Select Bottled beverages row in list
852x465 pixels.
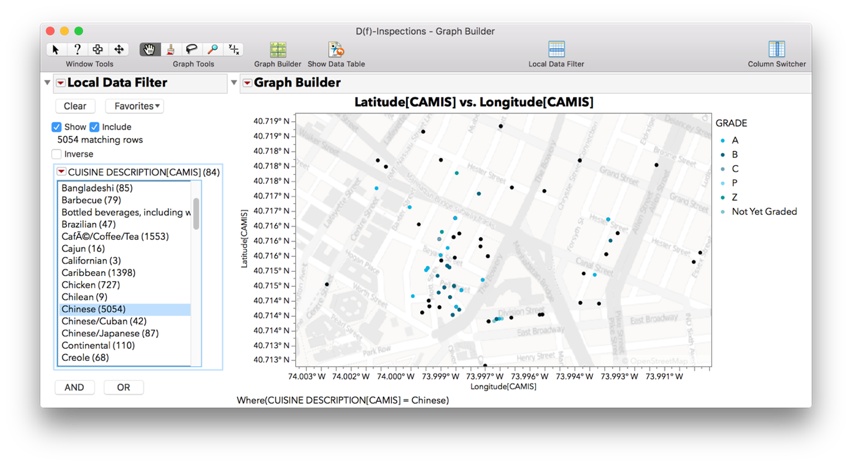pyautogui.click(x=124, y=212)
